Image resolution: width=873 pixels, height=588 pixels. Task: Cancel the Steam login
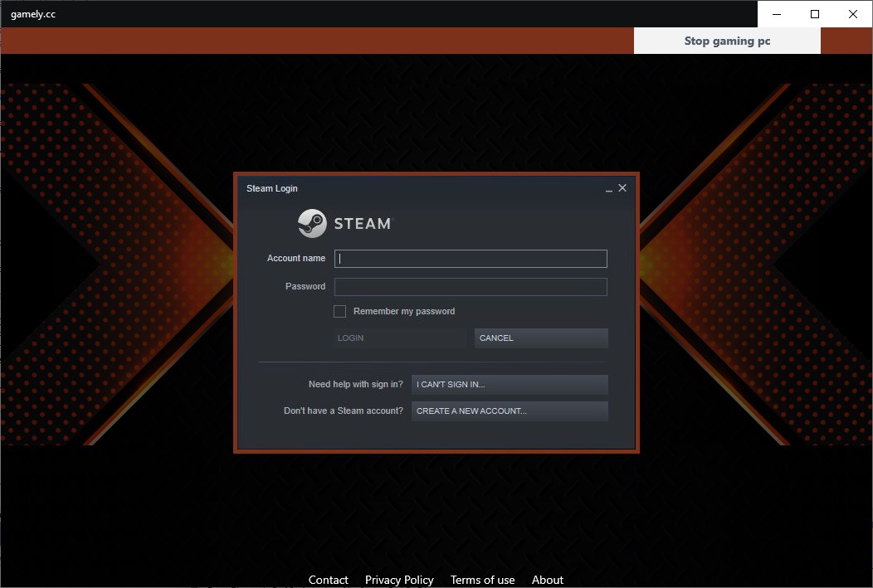coord(541,338)
